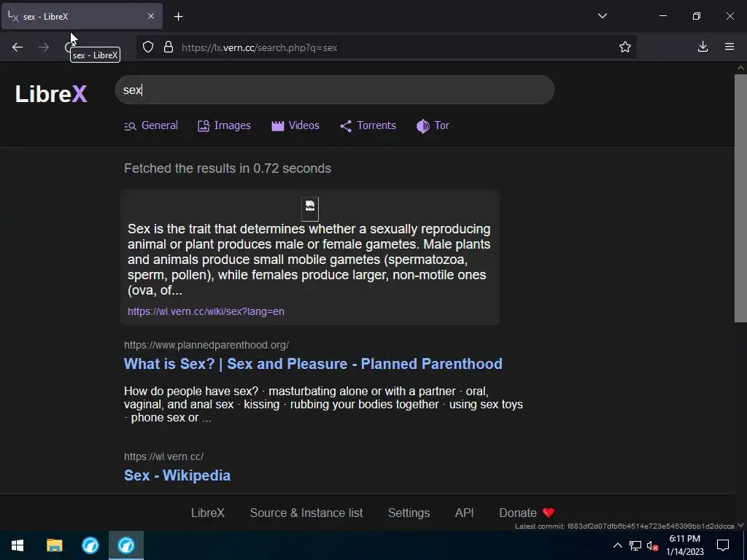Click 'Fetched the results in 0.72 seconds'
The image size is (747, 560).
pos(228,168)
